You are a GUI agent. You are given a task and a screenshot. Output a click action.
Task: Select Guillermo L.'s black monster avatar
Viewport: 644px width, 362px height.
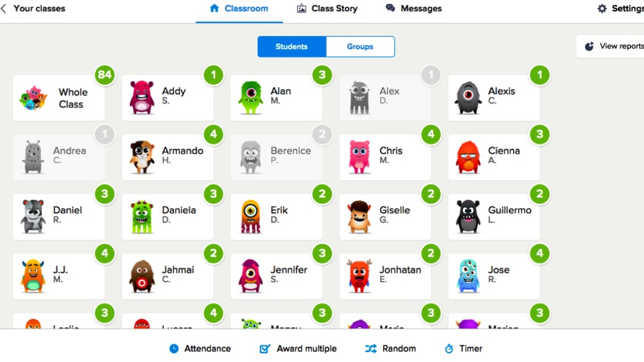pyautogui.click(x=468, y=216)
